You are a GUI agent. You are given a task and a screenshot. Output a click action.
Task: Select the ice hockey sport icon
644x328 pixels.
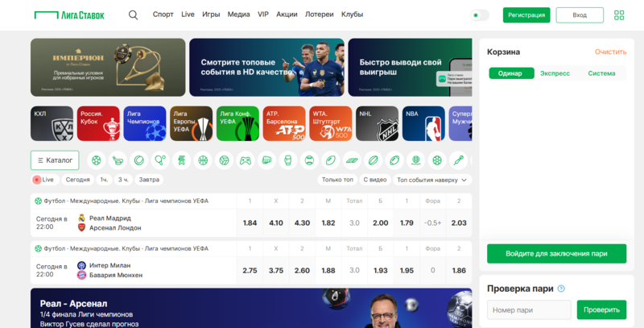(118, 160)
